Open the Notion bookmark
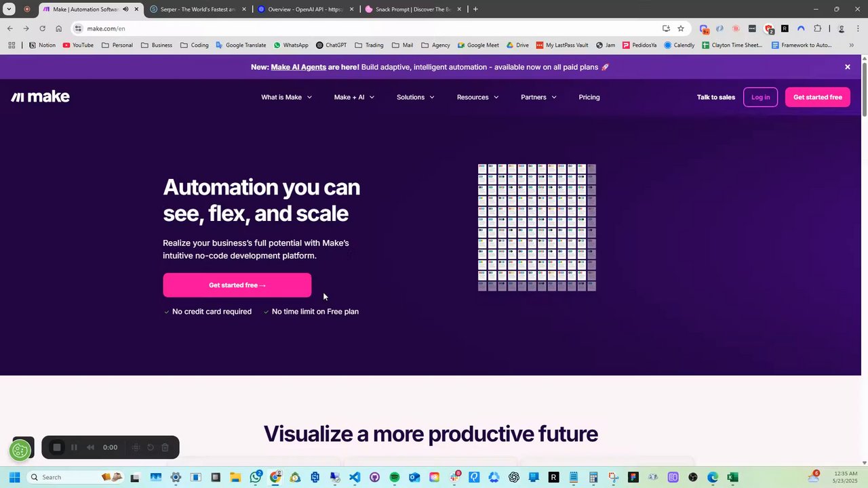Screen dimensions: 868x488 pos(42,45)
